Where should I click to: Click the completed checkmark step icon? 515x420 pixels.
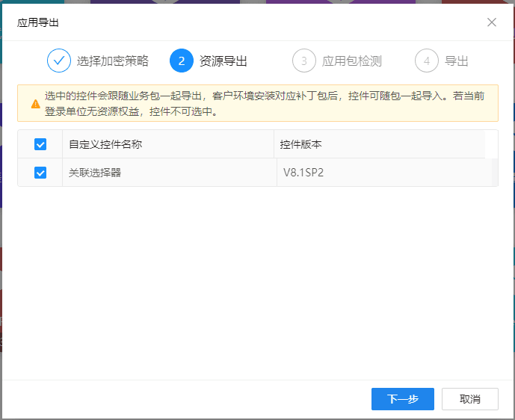tap(59, 61)
